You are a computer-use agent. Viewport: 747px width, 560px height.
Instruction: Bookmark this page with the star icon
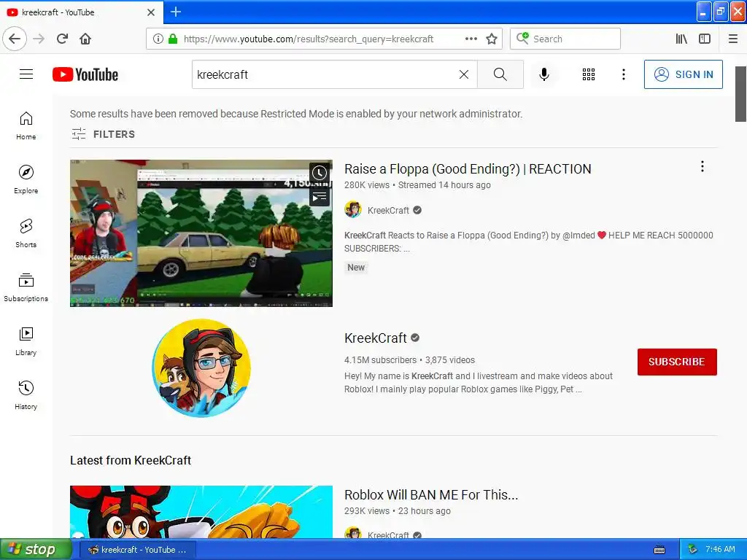492,39
